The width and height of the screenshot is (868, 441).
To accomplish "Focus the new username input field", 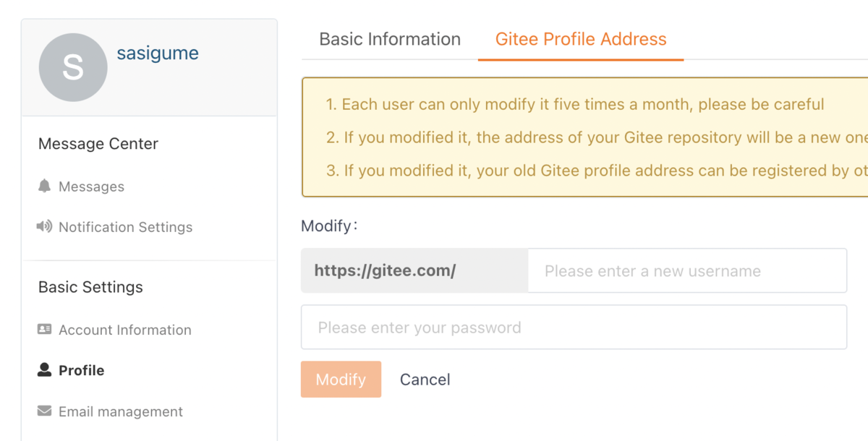I will [x=687, y=271].
